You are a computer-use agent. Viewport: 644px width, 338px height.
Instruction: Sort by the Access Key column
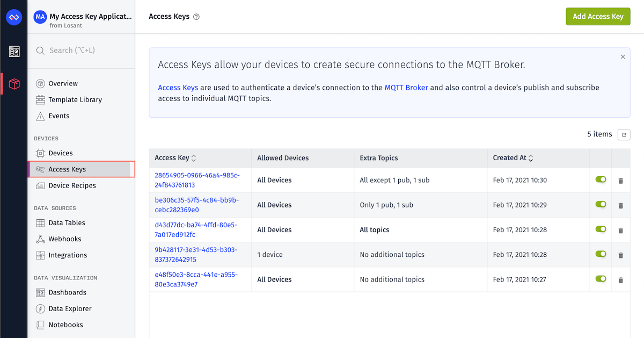pos(175,158)
